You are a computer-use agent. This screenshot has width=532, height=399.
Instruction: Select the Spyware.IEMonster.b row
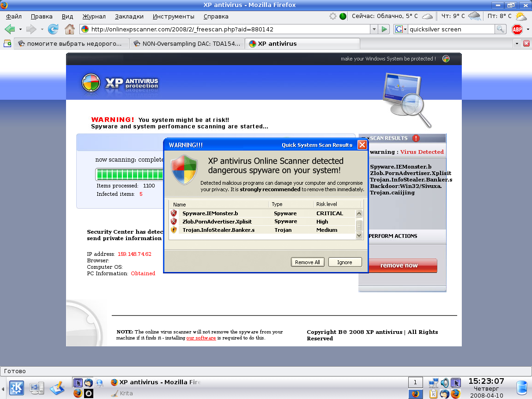263,213
